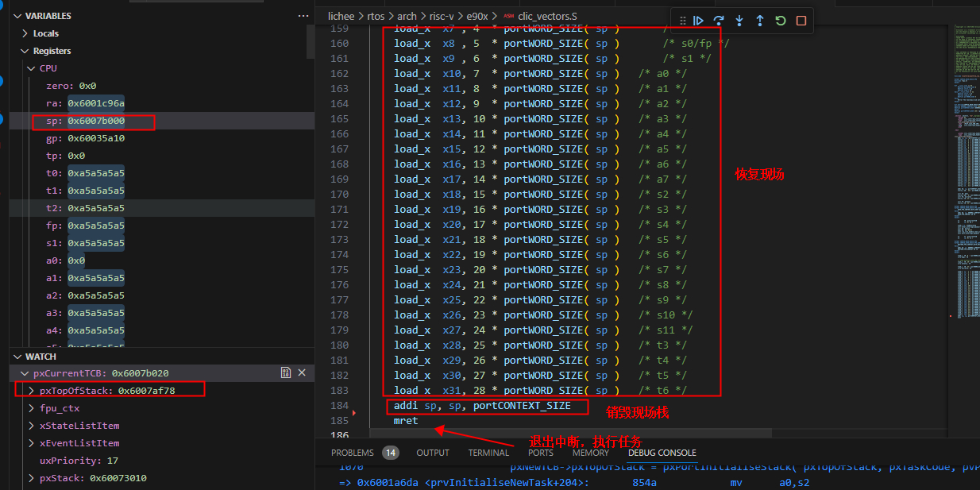The width and height of the screenshot is (980, 490).
Task: Expand the xEventListItem member
Action: point(31,443)
